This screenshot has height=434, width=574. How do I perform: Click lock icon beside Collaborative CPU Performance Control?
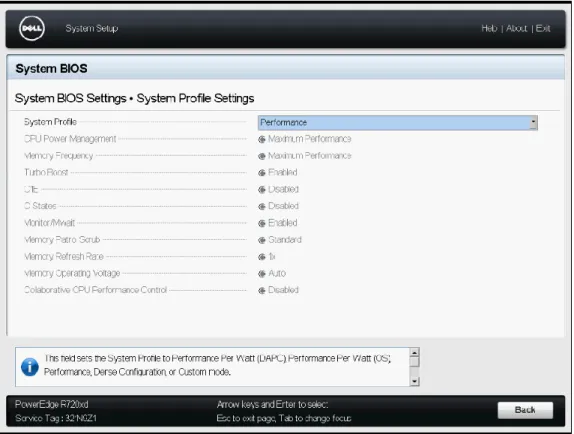(x=262, y=291)
